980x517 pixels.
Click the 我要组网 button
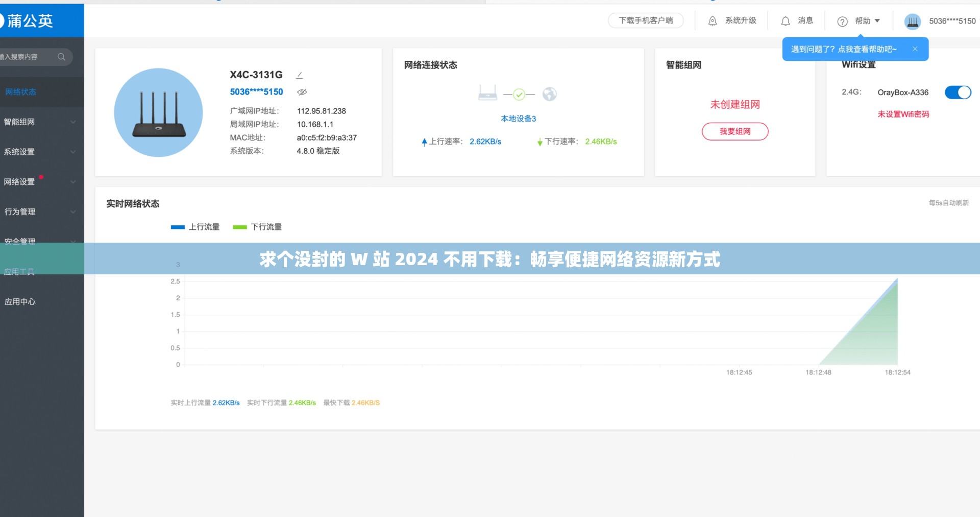pyautogui.click(x=735, y=131)
